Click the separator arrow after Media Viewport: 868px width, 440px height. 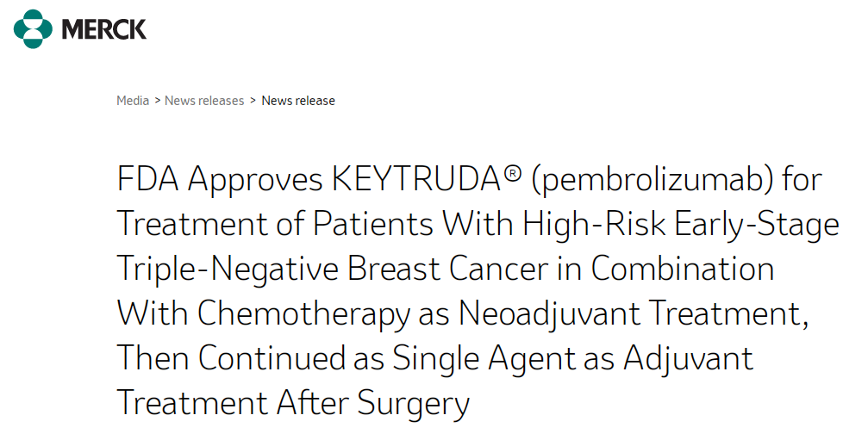tap(157, 101)
